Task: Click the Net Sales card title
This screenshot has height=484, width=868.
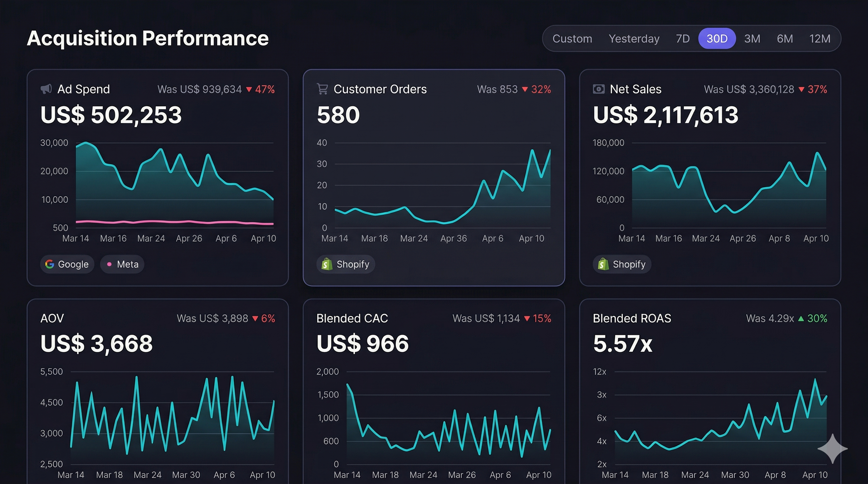Action: point(636,89)
